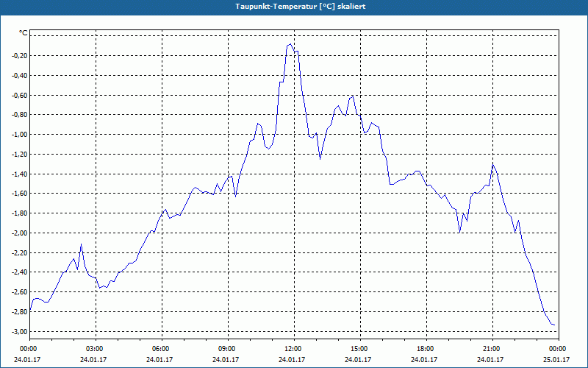588x368 pixels.
Task: Click the curve's highest peak near 12:00
Action: coord(290,44)
